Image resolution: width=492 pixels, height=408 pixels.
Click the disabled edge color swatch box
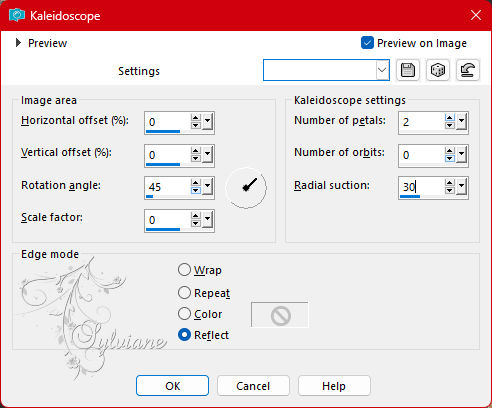click(280, 315)
